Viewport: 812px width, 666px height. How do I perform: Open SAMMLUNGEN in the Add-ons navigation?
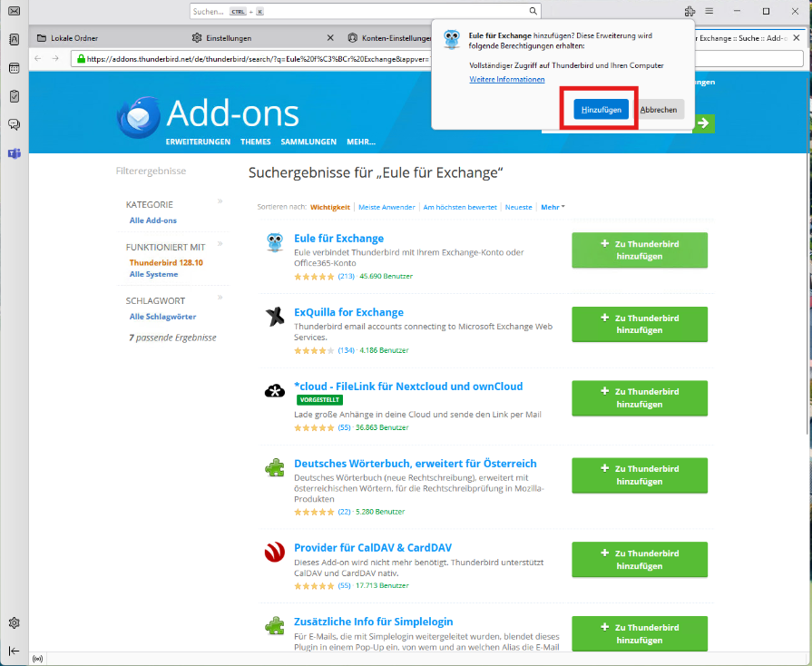tap(308, 142)
